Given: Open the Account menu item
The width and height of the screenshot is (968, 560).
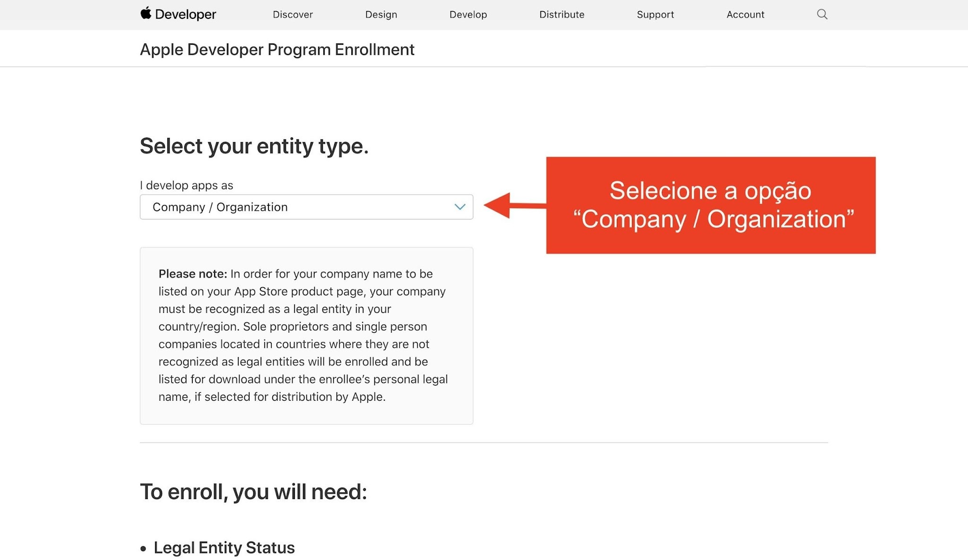Looking at the screenshot, I should 745,15.
